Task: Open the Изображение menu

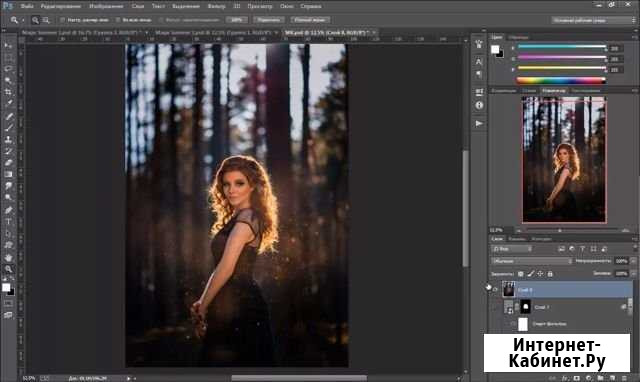Action: (106, 6)
